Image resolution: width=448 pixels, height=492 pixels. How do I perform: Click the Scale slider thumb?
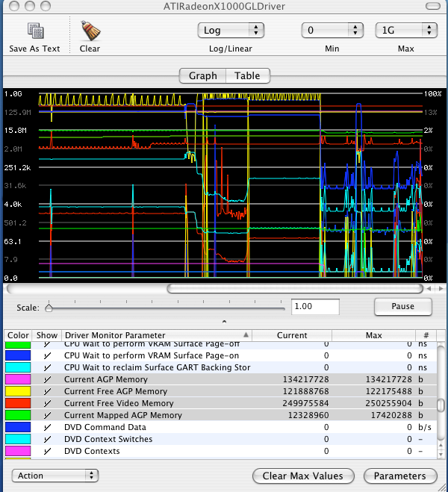pos(49,308)
